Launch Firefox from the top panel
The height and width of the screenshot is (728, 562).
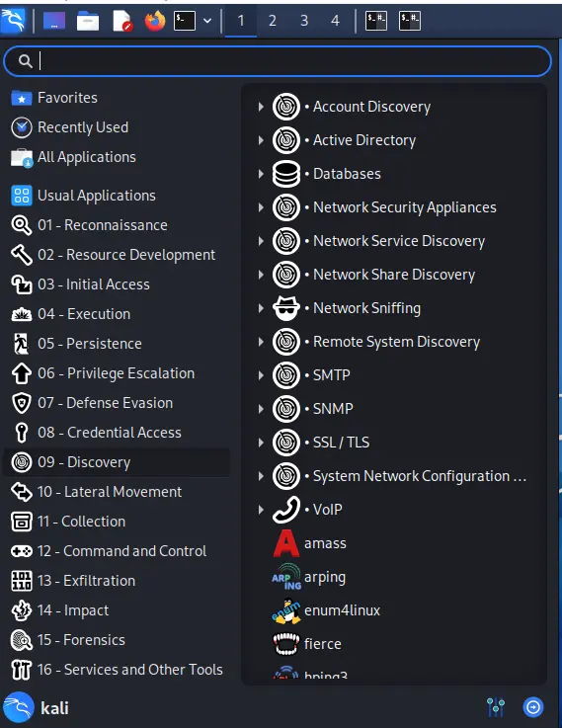[155, 21]
